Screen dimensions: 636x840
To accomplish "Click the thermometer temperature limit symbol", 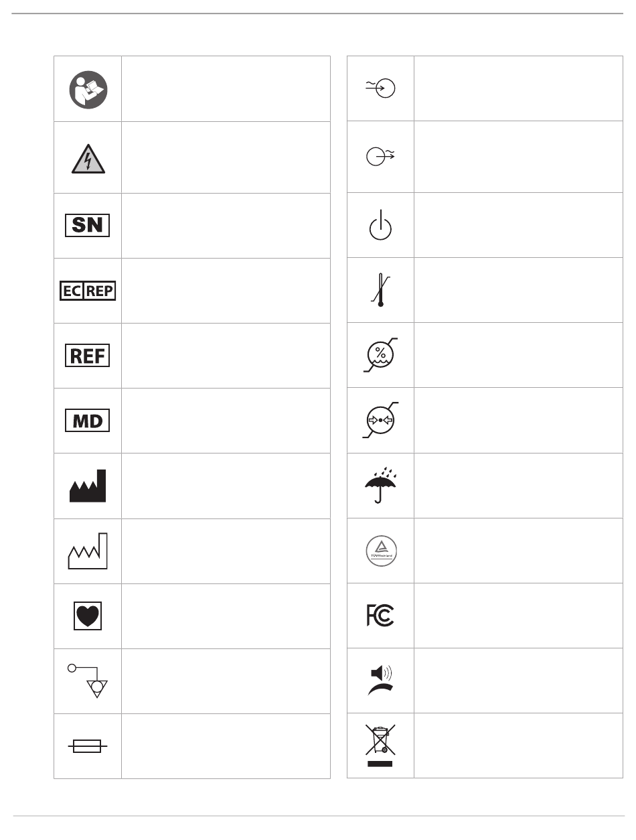I will click(381, 290).
